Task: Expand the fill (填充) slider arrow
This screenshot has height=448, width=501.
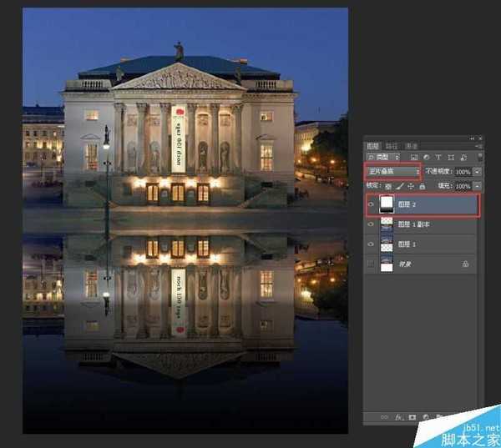Action: 478,185
